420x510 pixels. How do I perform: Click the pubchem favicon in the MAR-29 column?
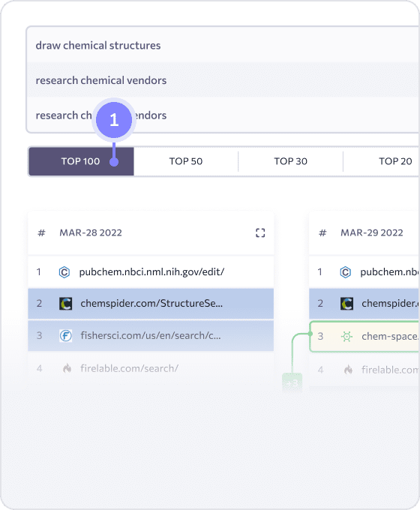(345, 272)
